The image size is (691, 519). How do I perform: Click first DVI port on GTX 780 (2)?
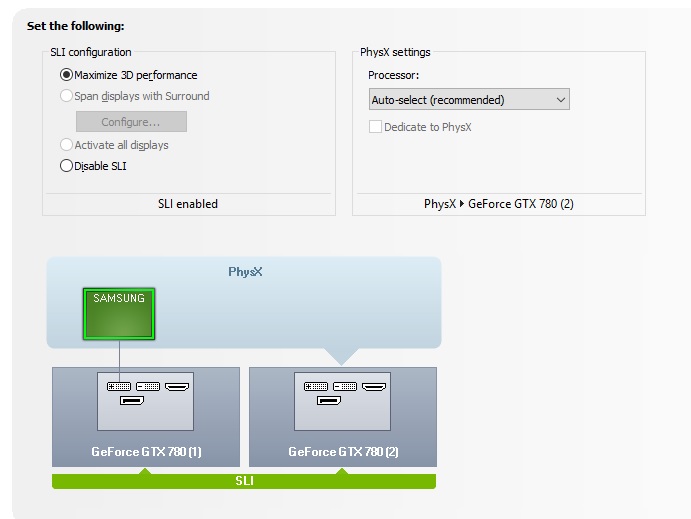pyautogui.click(x=316, y=386)
